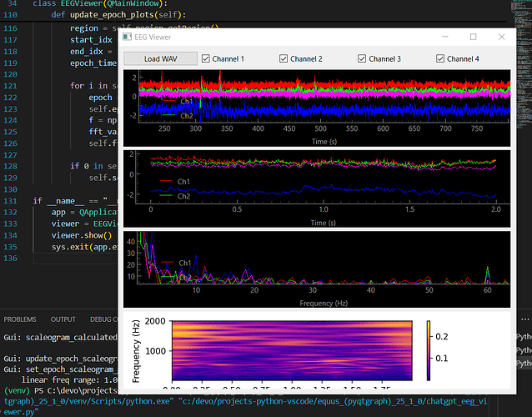Click line number 131 in the editor

click(10, 201)
